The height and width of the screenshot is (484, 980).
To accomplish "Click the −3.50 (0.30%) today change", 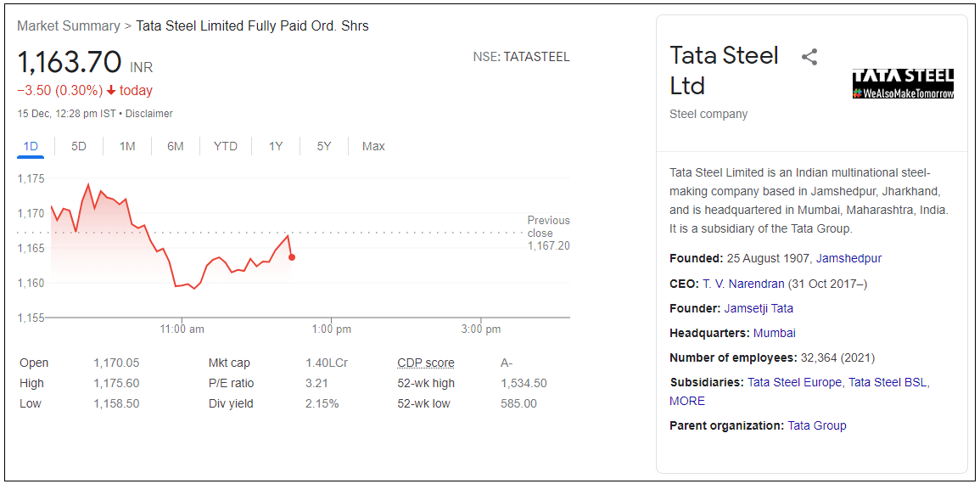I will point(85,91).
